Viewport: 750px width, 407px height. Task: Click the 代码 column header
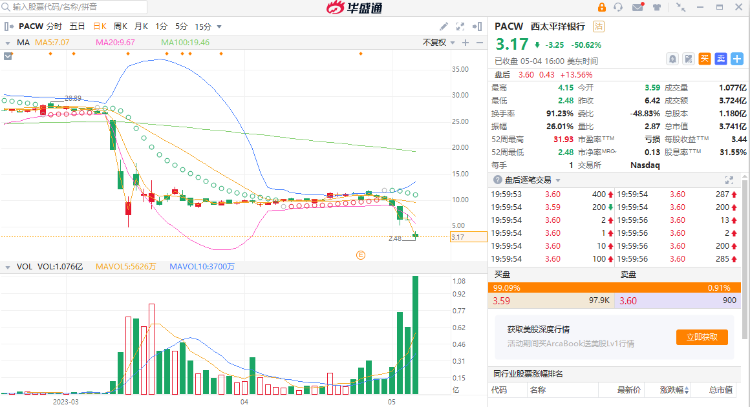pos(498,390)
